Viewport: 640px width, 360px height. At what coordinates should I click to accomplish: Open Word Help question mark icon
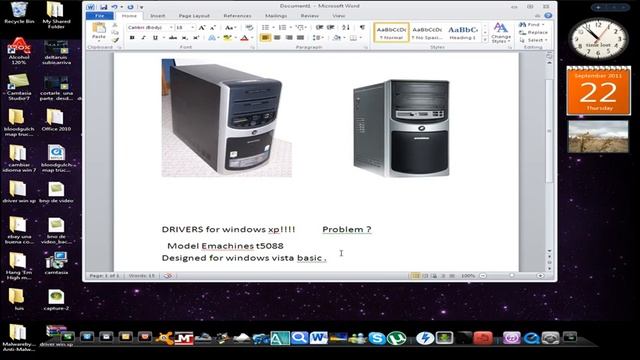pyautogui.click(x=548, y=16)
